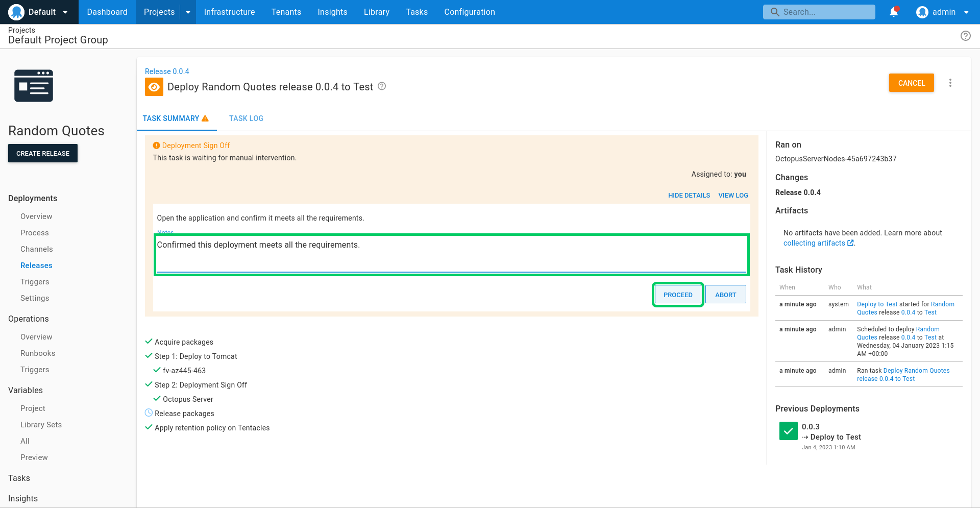Open the Configuration menu
This screenshot has height=508, width=980.
click(x=469, y=12)
